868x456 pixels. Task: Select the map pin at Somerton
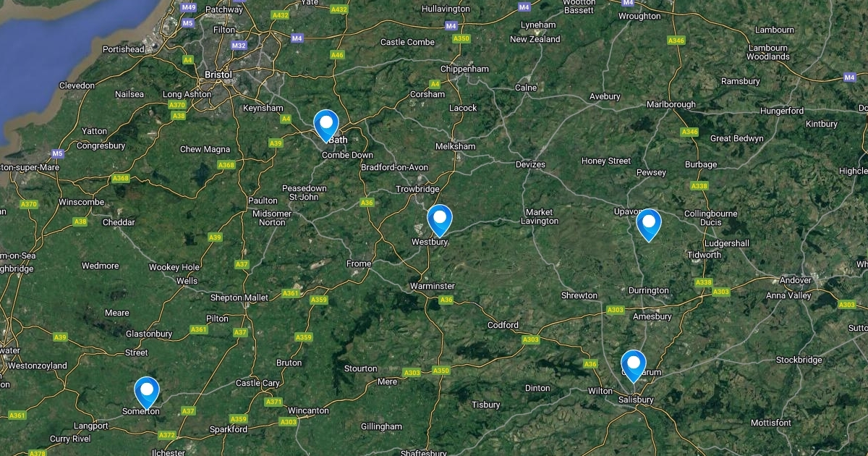tap(147, 393)
